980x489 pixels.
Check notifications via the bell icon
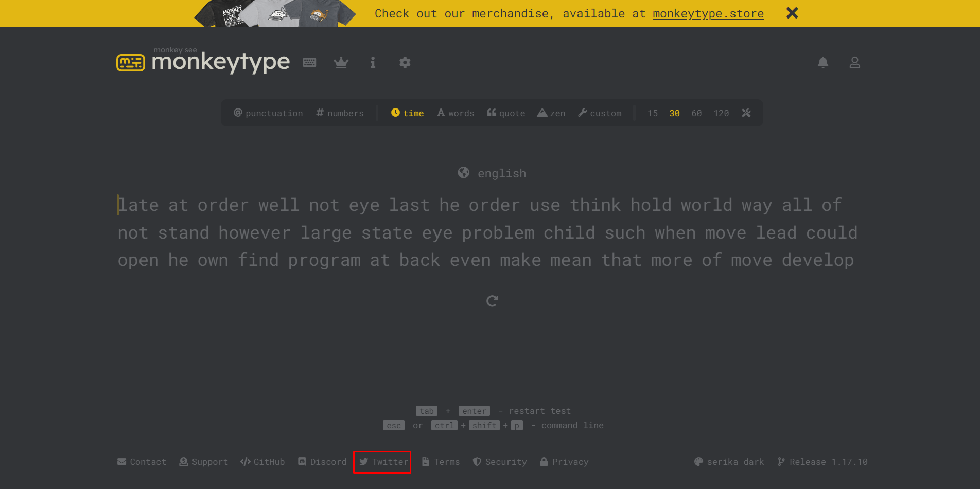click(822, 62)
